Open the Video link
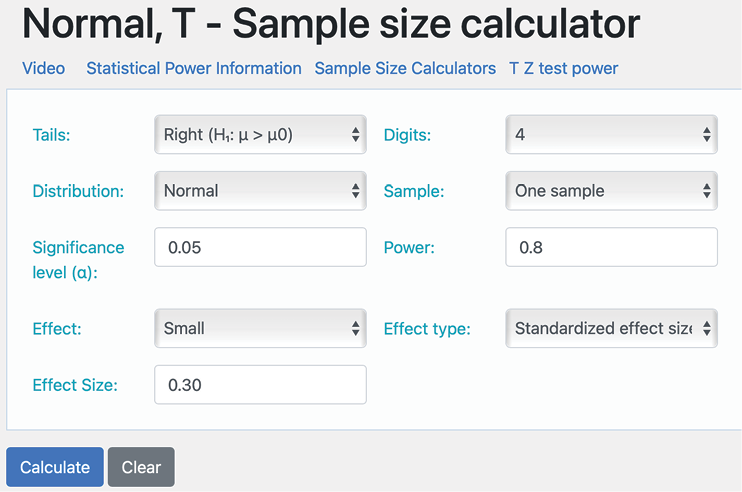The height and width of the screenshot is (492, 742). (43, 68)
